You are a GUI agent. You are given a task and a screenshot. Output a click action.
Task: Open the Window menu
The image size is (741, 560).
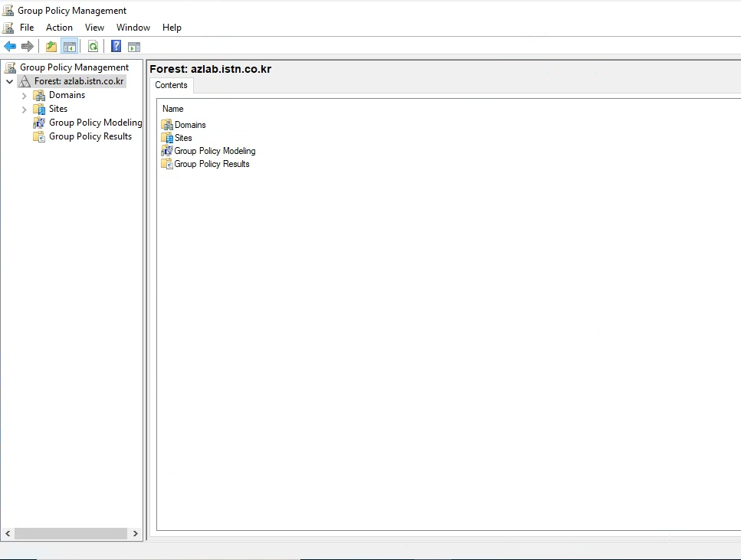tap(133, 28)
